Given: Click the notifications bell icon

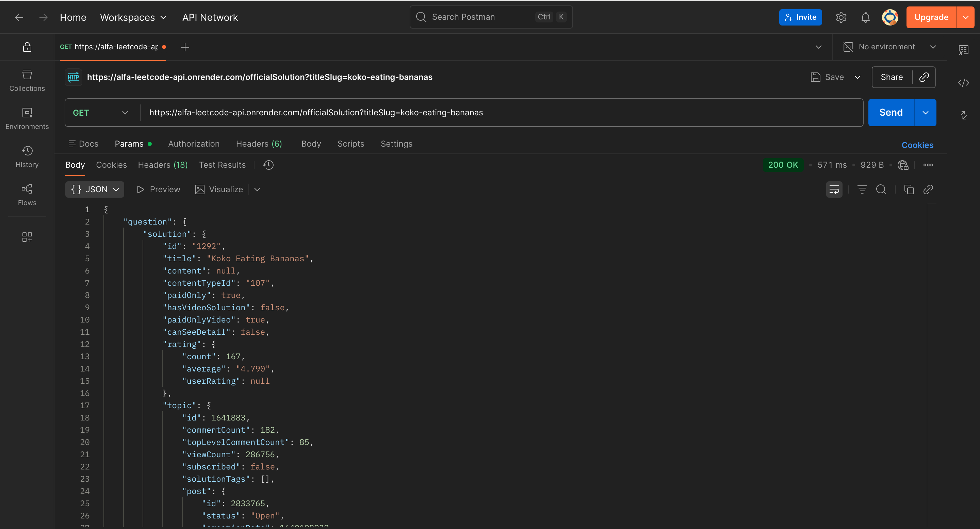Looking at the screenshot, I should click(x=865, y=17).
